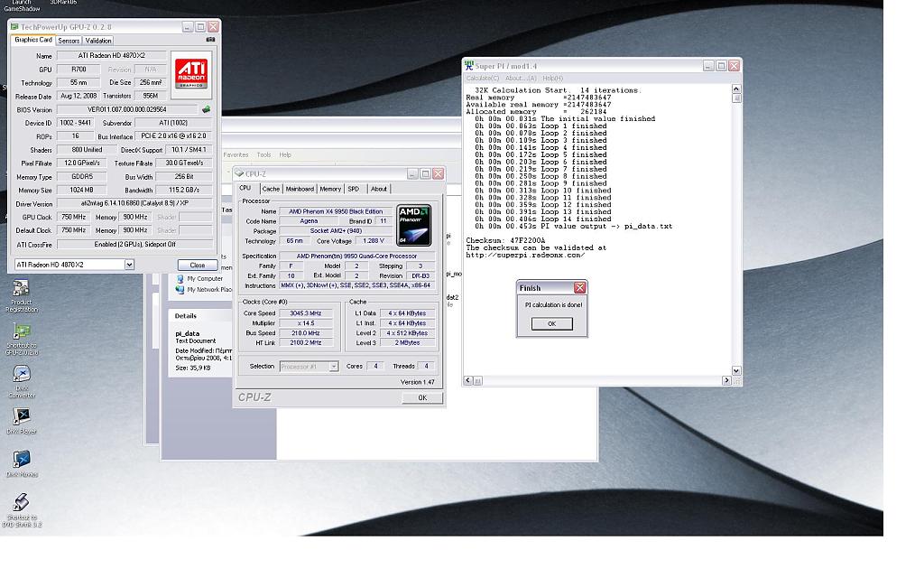Viewport: 924px width, 578px height.
Task: Select the Graphics Card tab in GPU-Z
Action: tap(33, 40)
